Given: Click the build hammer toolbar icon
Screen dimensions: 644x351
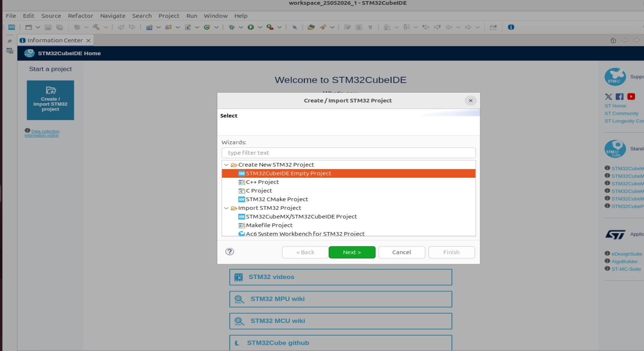Looking at the screenshot, I should [96, 27].
